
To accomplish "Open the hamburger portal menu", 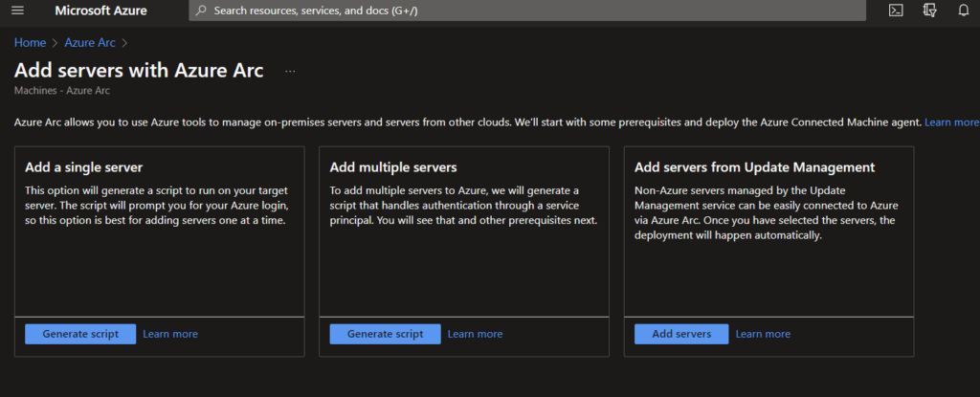I will click(17, 10).
